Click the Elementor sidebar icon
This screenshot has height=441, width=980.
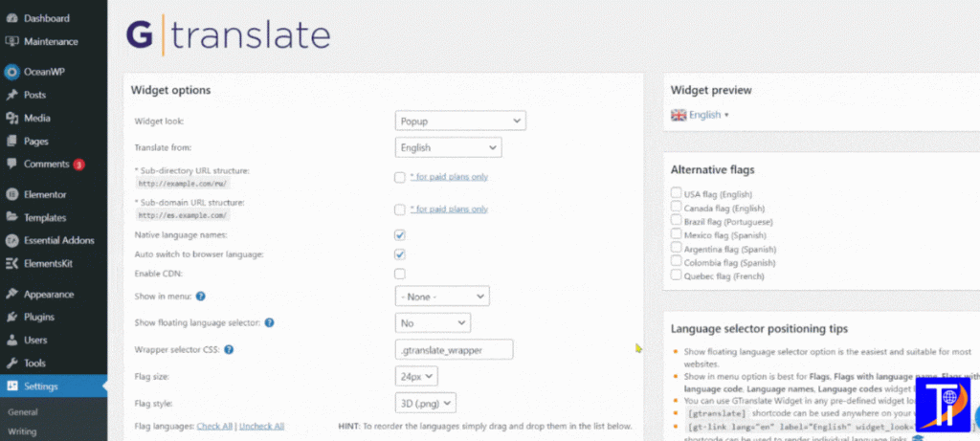click(x=11, y=194)
